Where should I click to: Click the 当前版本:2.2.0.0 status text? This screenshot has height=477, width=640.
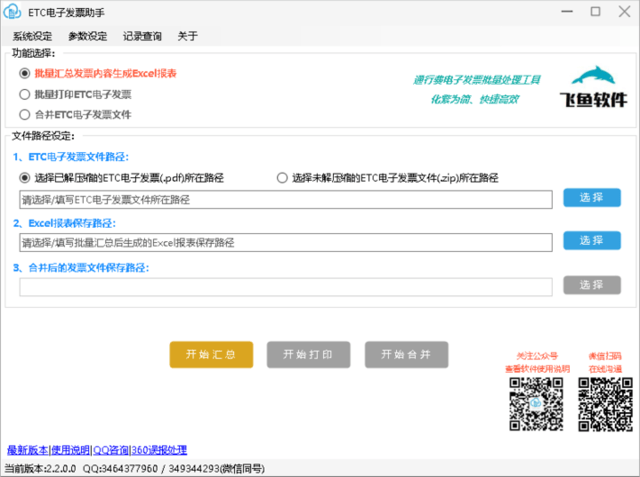40,468
